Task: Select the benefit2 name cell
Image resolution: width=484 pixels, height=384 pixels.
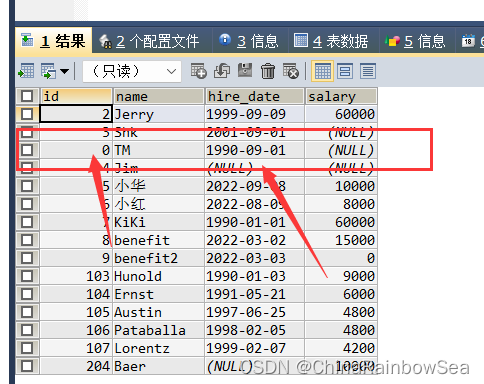Action: coord(159,258)
